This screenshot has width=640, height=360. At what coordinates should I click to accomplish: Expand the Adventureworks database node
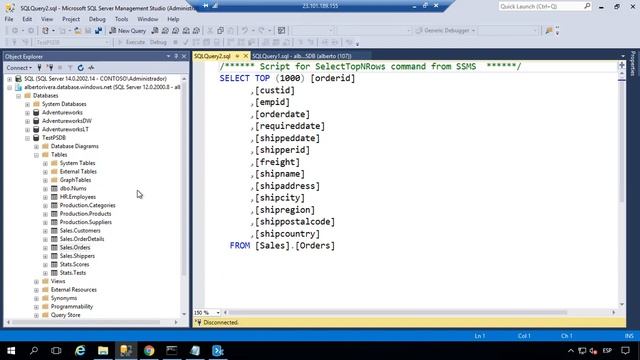(x=27, y=113)
